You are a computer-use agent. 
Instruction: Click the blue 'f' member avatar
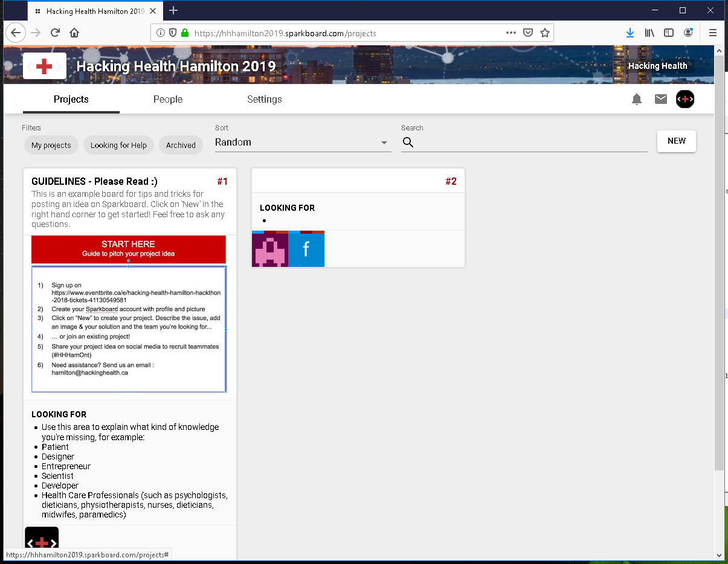click(x=306, y=249)
